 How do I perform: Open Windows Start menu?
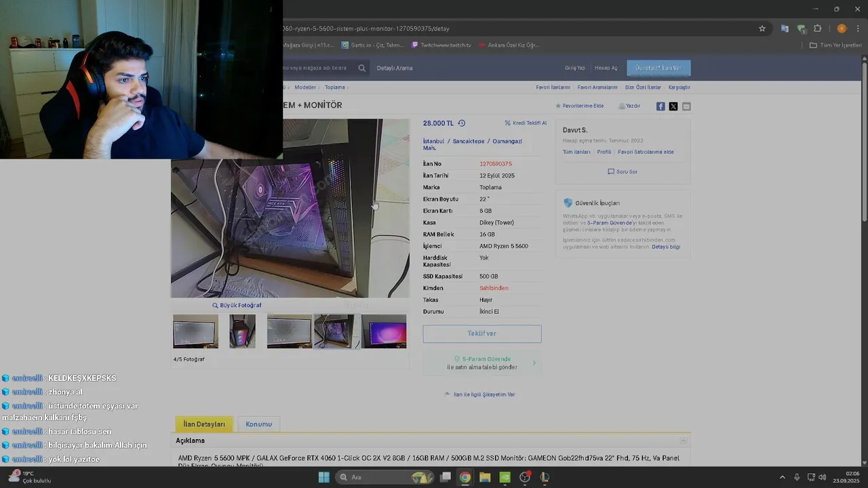tap(324, 477)
